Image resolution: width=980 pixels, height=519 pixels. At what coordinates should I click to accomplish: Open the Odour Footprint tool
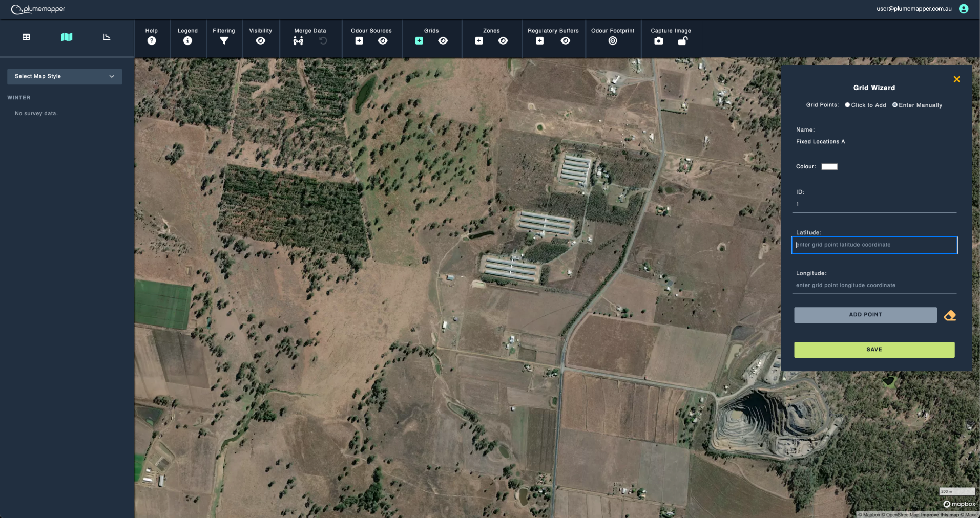613,41
